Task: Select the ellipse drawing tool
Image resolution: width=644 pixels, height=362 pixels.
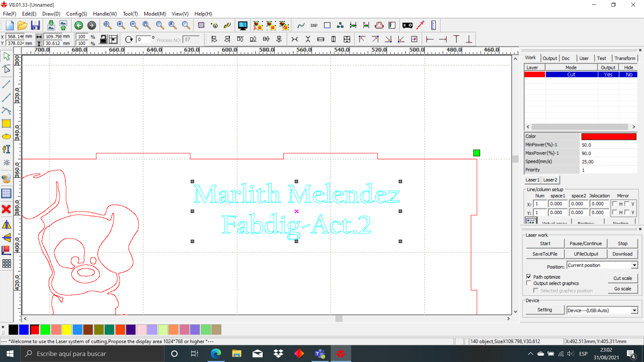Action: coord(6,137)
